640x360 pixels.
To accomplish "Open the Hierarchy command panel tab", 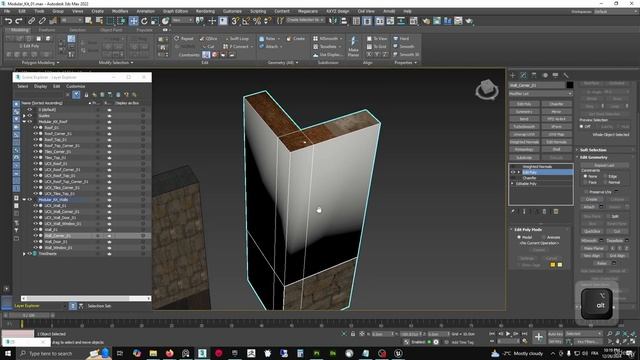I will 534,76.
